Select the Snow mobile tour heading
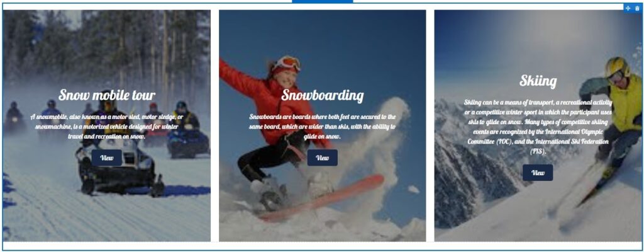Viewport: 644px width, 252px height. pyautogui.click(x=107, y=95)
